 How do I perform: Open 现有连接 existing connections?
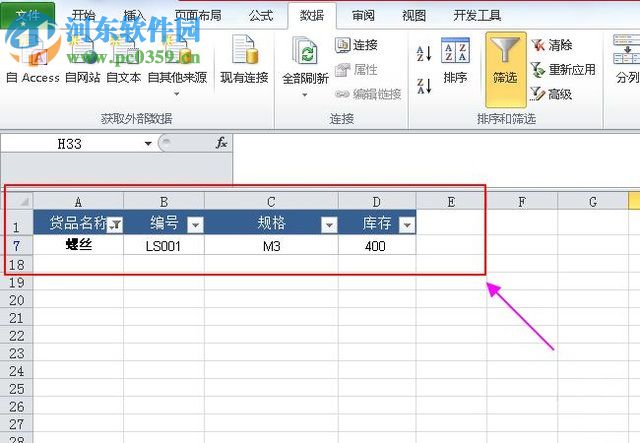[244, 59]
